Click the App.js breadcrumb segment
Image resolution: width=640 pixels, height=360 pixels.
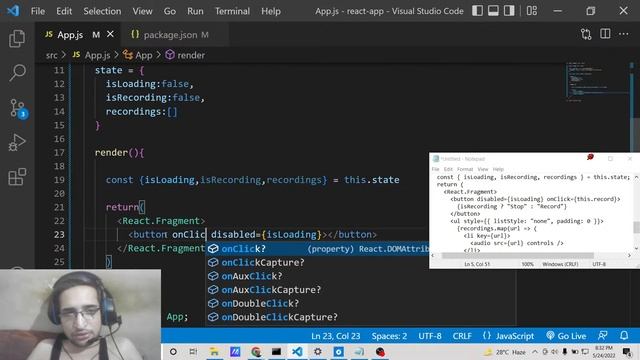pos(92,55)
